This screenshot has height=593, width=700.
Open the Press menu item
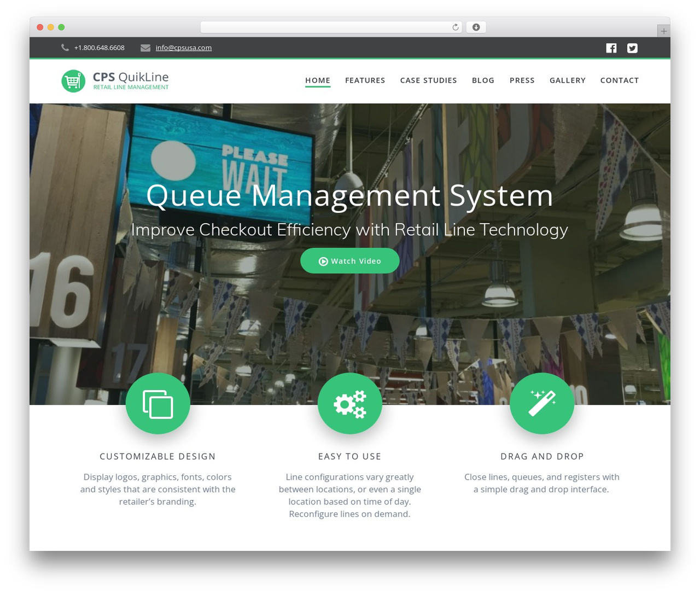pos(522,80)
